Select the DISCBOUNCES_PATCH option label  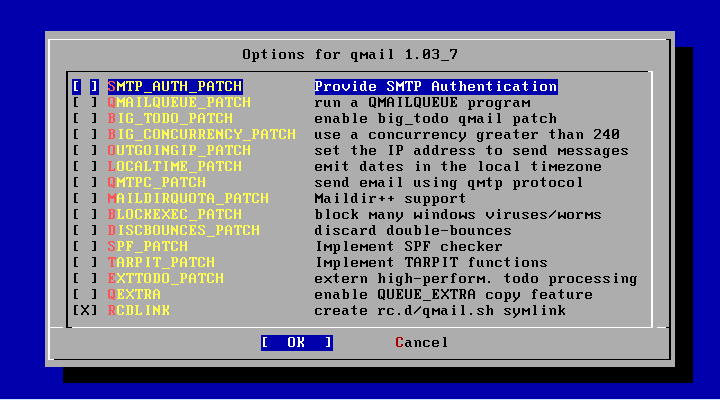pos(184,231)
